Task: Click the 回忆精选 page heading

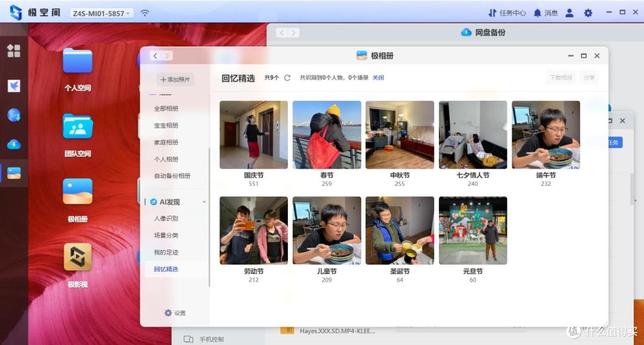Action: pyautogui.click(x=238, y=78)
